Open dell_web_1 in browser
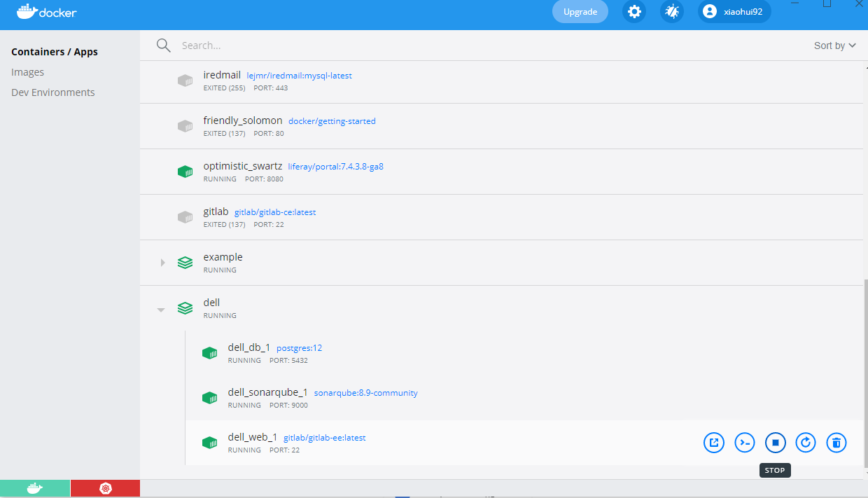This screenshot has height=498, width=868. coord(714,442)
